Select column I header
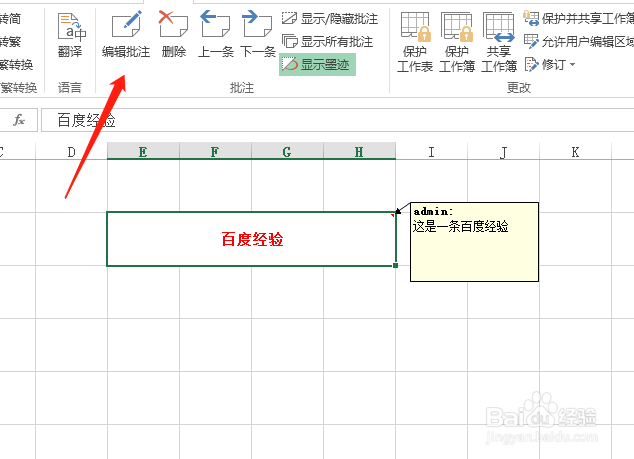 click(x=431, y=152)
